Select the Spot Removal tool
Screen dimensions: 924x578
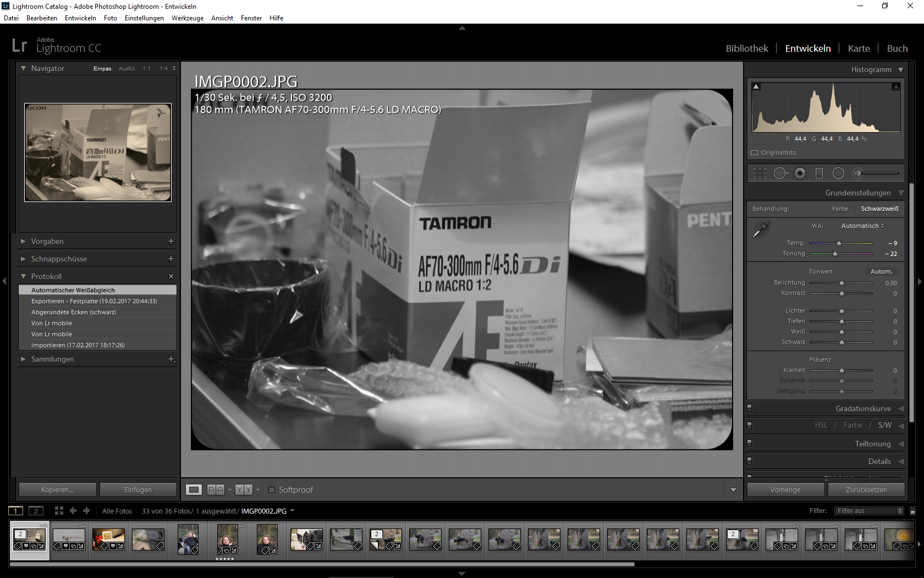pyautogui.click(x=780, y=173)
